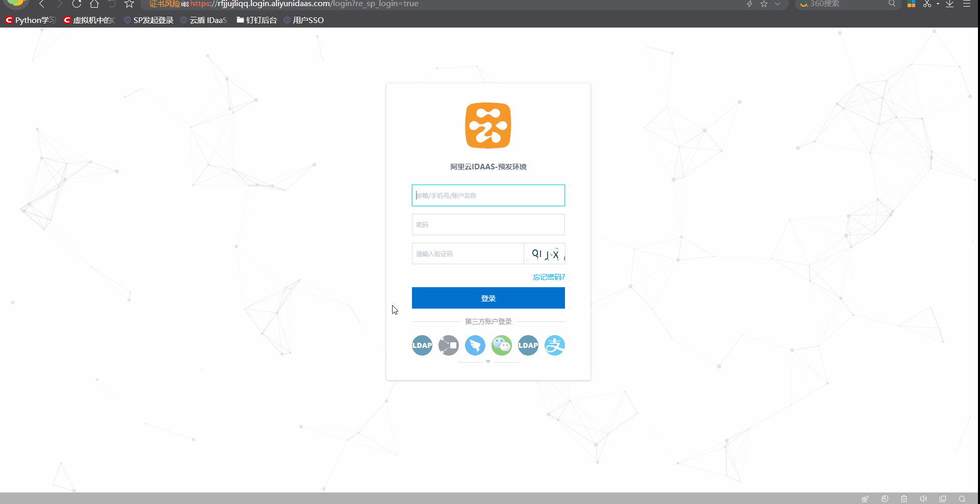Click the undo/restore closed page arrow
Image resolution: width=980 pixels, height=504 pixels.
click(112, 4)
